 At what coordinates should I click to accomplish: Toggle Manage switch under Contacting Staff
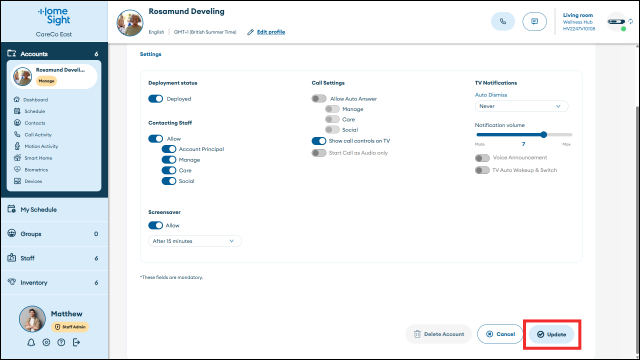coord(169,160)
